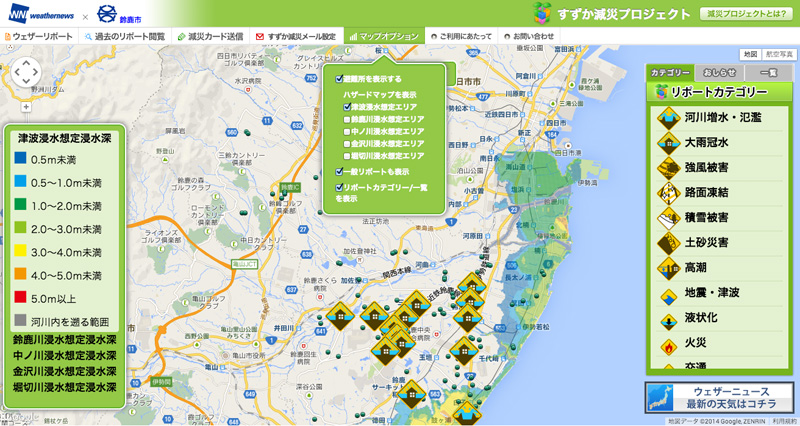Viewport: 800px width, 426px height.
Task: Click the 1.0〜2.0m未満 green swatch
Action: click(x=21, y=204)
